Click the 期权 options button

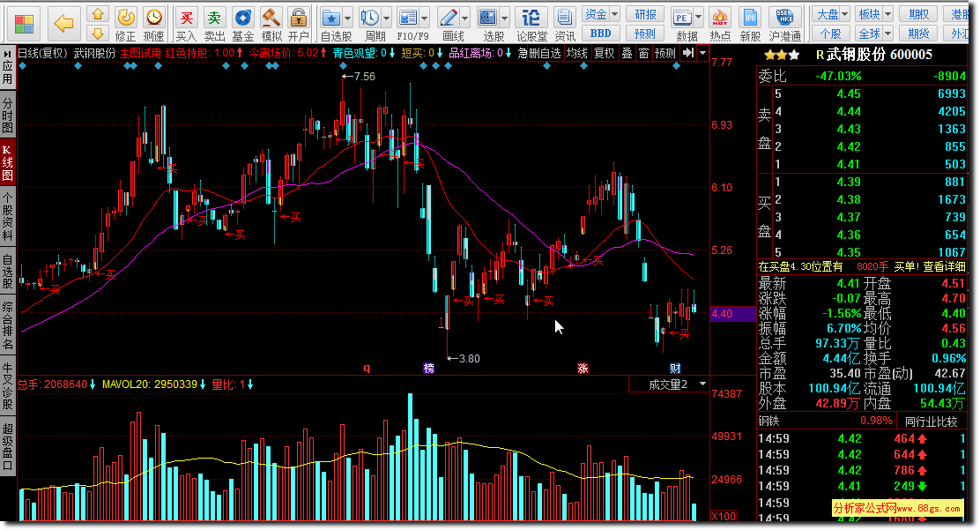(918, 14)
